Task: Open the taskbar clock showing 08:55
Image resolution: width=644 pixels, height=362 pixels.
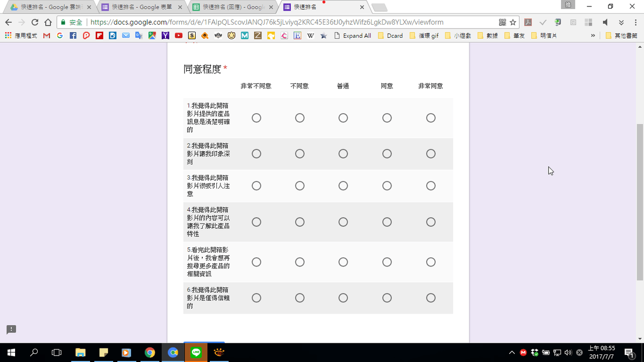Action: point(601,352)
